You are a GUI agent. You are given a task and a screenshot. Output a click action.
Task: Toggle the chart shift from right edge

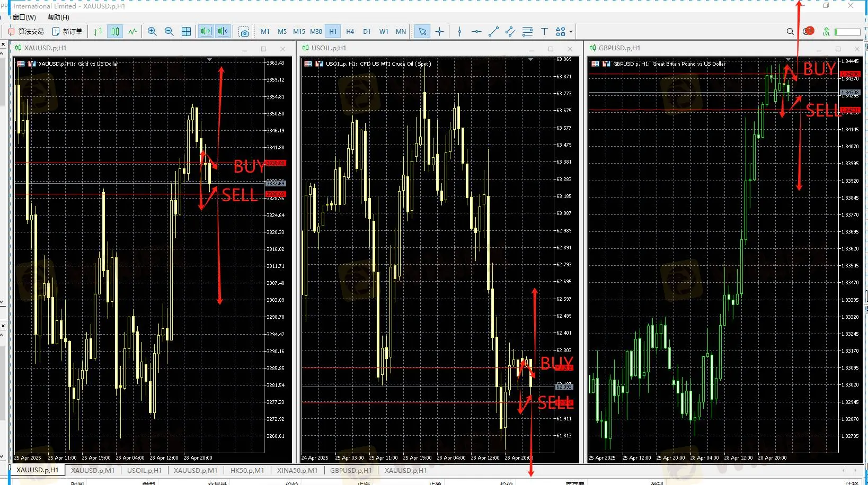223,32
